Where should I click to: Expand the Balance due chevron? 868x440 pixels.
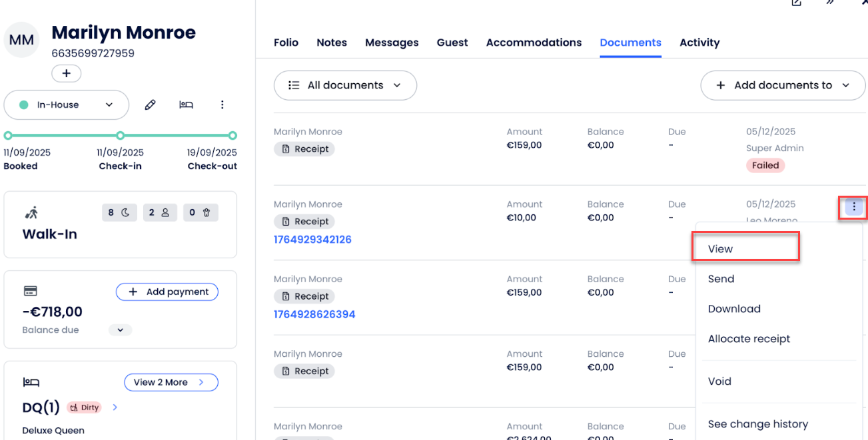[121, 330]
